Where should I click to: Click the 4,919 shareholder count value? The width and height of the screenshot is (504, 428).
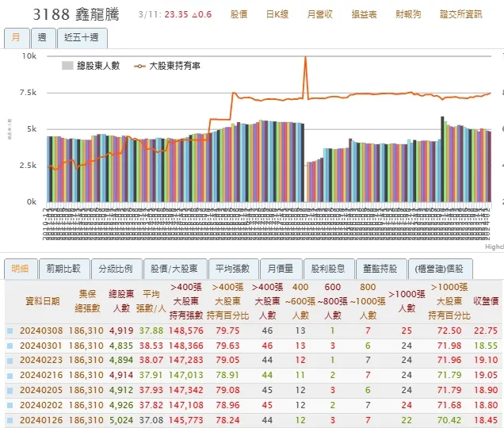click(x=121, y=331)
